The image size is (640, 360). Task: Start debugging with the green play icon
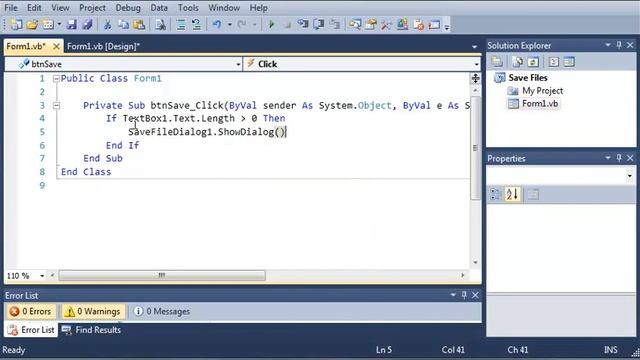coord(271,25)
